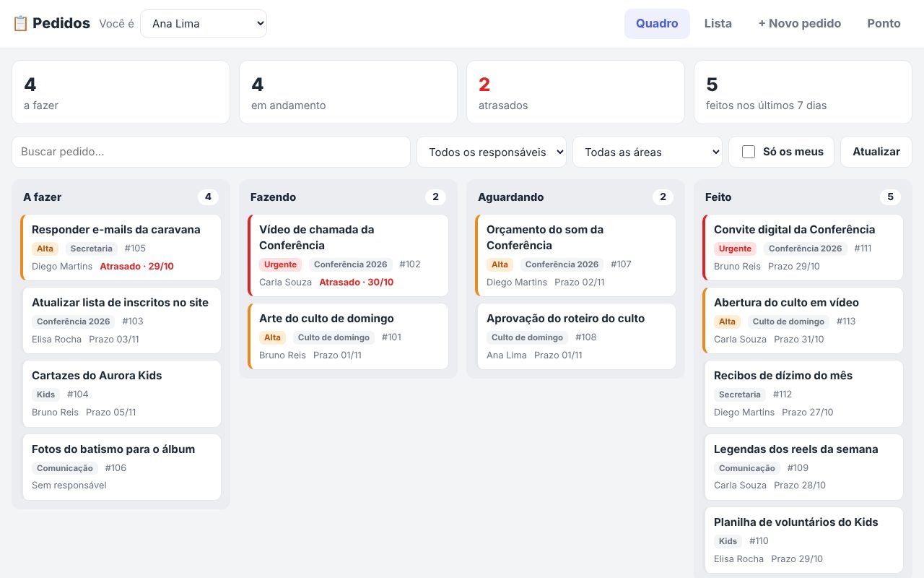Click the Atualizar button
Image resolution: width=924 pixels, height=578 pixels.
(876, 152)
